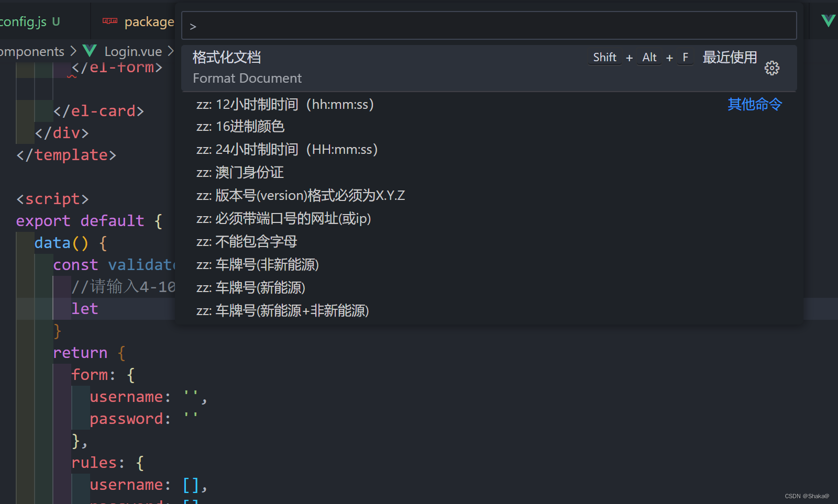Click the username: [] line in rules

(149, 485)
